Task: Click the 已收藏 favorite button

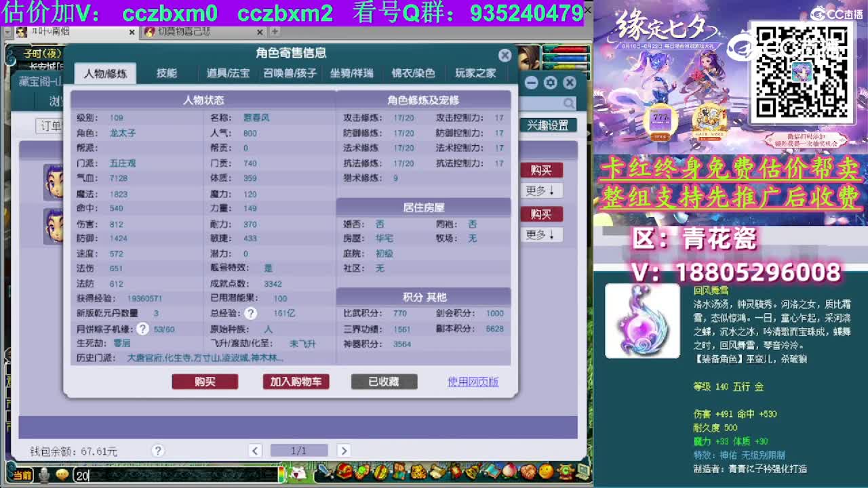Action: tap(384, 382)
